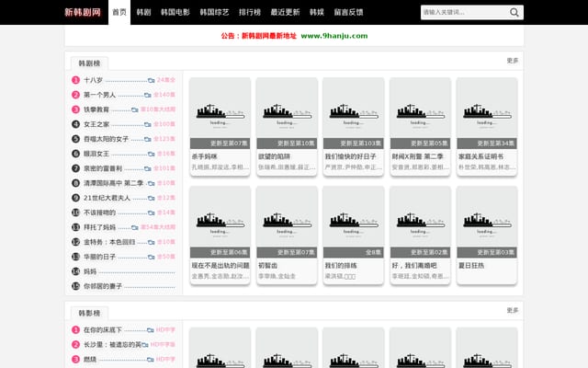Open the 金特务:本色回归 link
The image size is (588, 368).
[109, 242]
